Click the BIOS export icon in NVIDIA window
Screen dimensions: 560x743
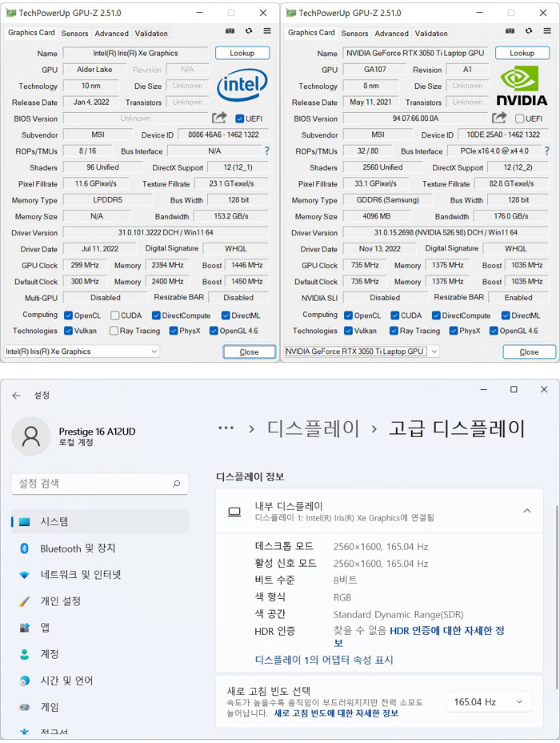click(499, 118)
